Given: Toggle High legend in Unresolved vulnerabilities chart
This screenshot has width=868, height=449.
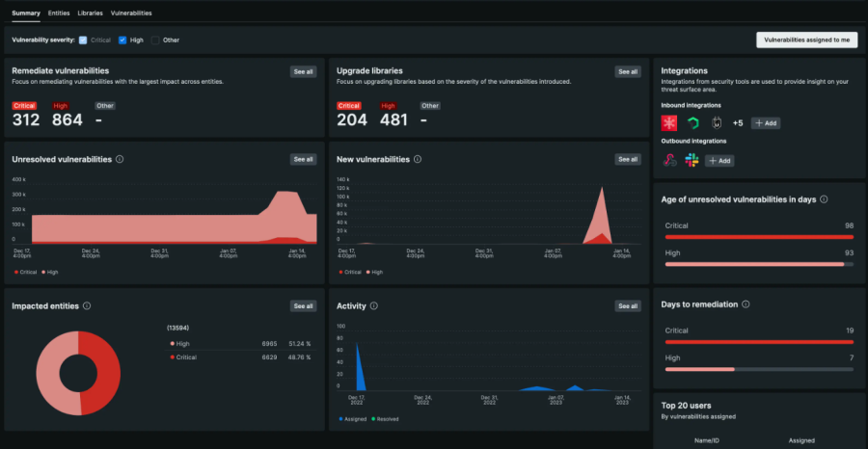Looking at the screenshot, I should click(50, 272).
